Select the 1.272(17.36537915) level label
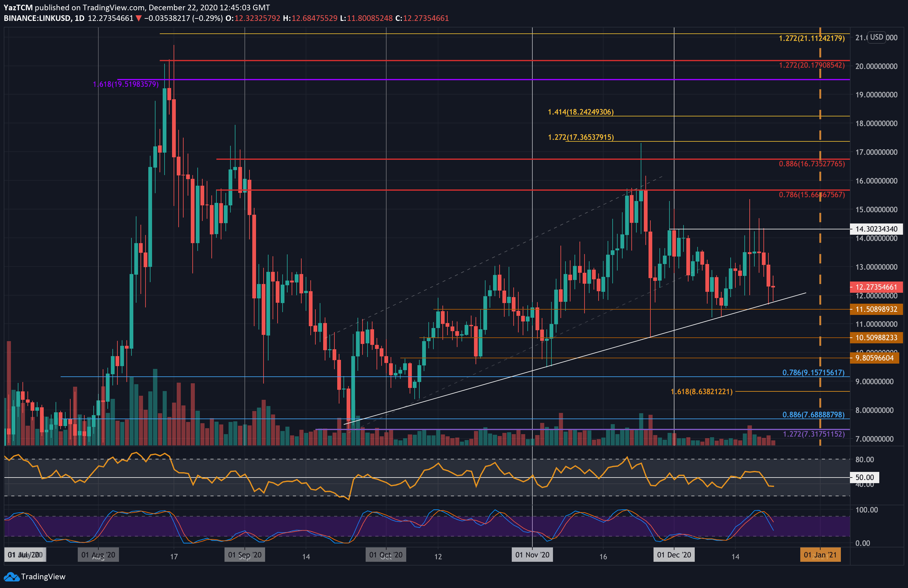The width and height of the screenshot is (908, 588). click(x=581, y=137)
